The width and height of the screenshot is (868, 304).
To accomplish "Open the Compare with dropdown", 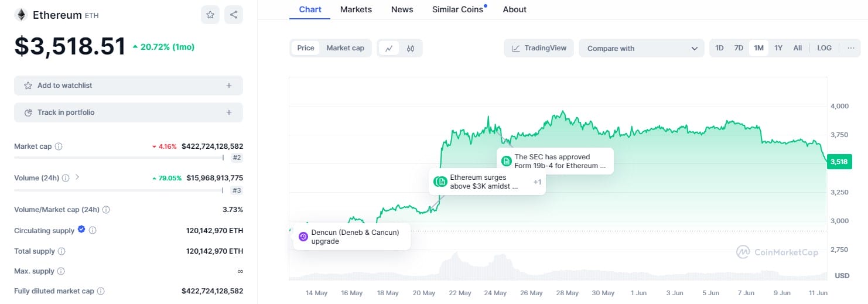I will (x=641, y=48).
